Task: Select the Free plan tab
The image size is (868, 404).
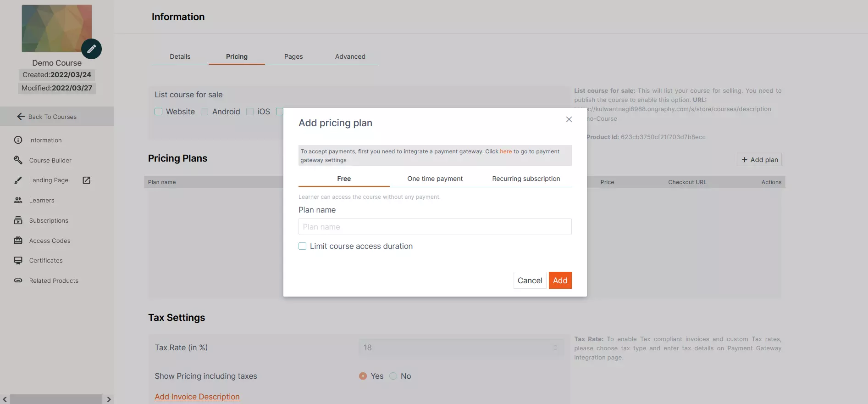Action: coord(344,179)
